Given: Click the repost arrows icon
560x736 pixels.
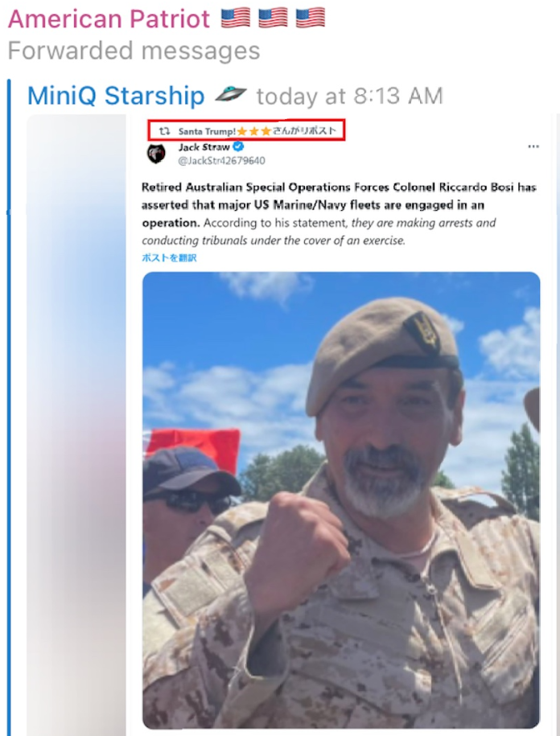Looking at the screenshot, I should (164, 131).
